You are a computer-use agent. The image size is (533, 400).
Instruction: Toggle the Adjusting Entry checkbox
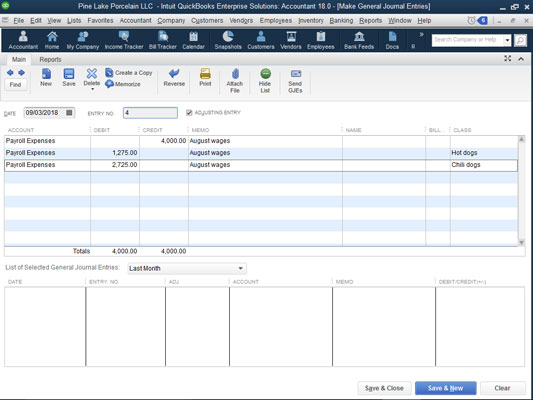pyautogui.click(x=189, y=113)
